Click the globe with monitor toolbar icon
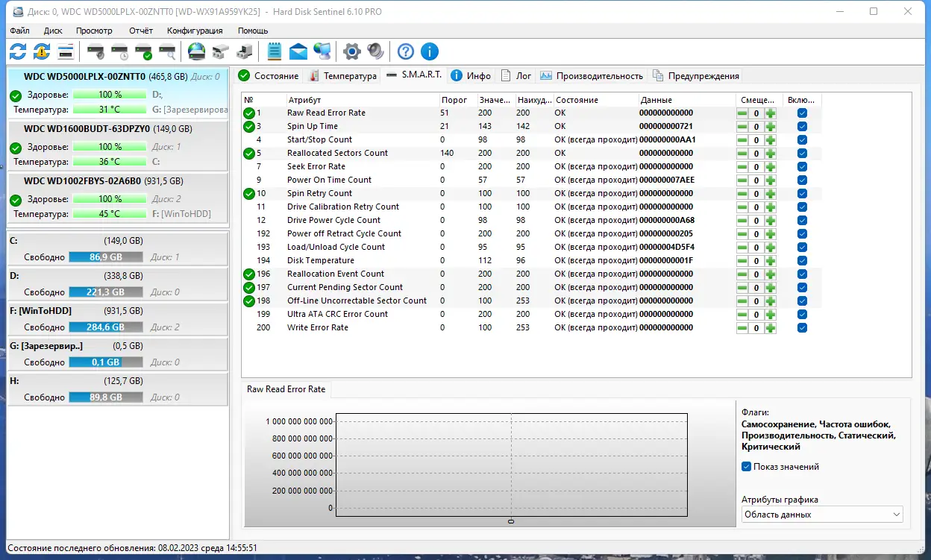This screenshot has width=931, height=560. click(x=322, y=51)
